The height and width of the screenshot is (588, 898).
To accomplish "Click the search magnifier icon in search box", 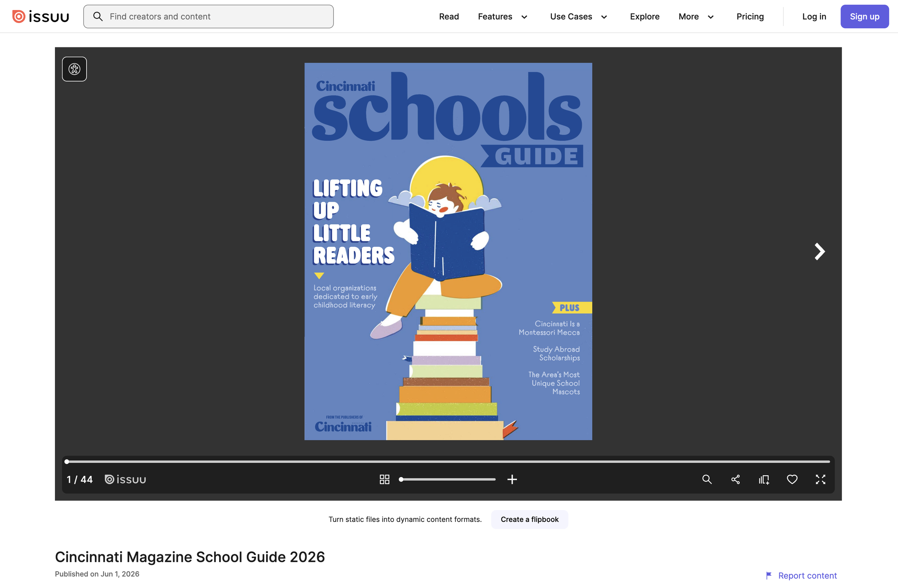I will [98, 17].
